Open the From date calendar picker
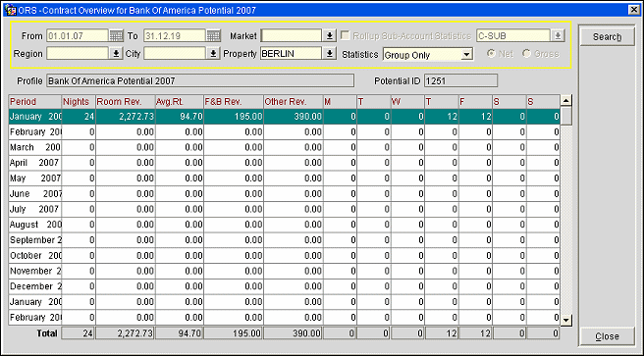The width and height of the screenshot is (644, 356). point(116,36)
